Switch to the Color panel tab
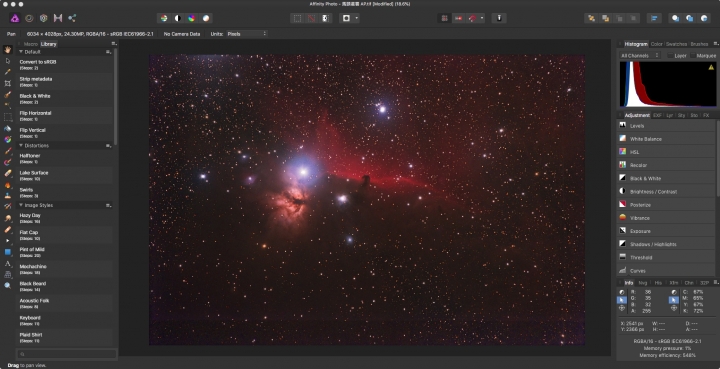 tap(656, 44)
